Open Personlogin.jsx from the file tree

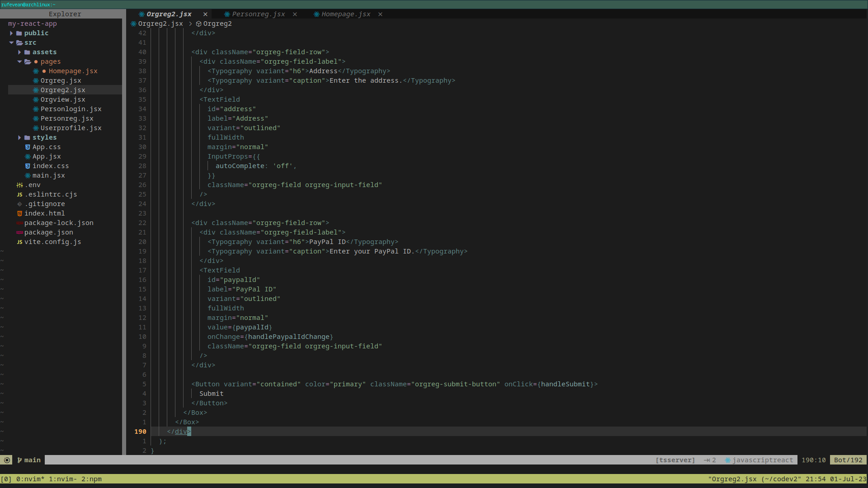[71, 109]
